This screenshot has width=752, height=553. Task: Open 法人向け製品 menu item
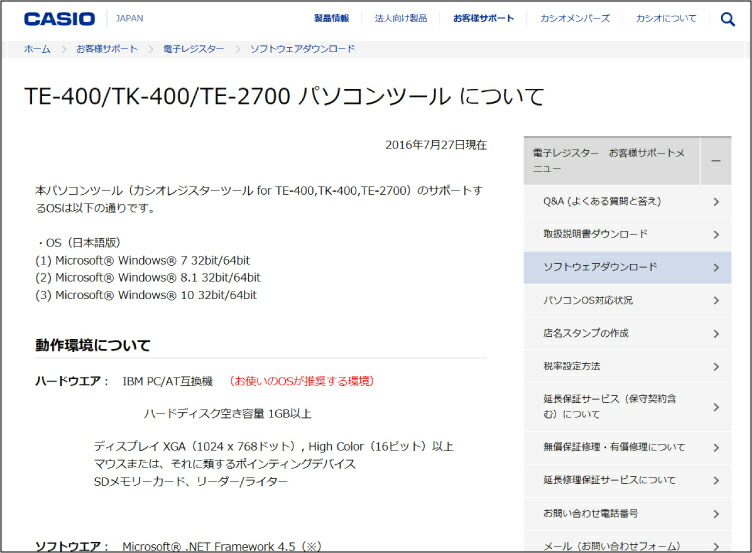coord(401,18)
